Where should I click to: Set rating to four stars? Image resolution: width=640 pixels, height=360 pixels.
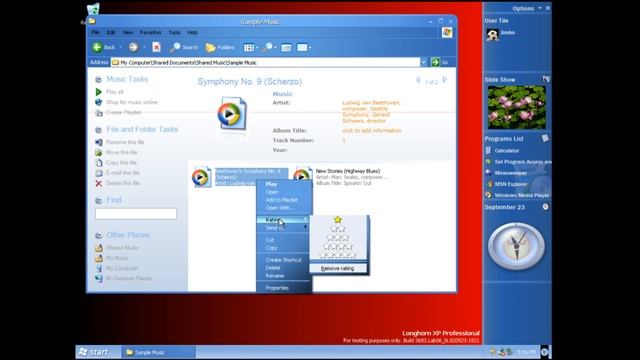coord(338,247)
